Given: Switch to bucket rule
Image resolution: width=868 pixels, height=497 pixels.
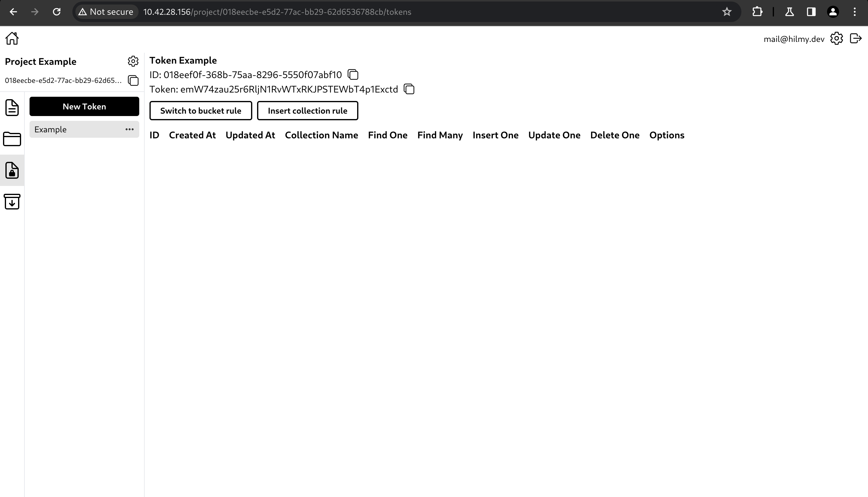Looking at the screenshot, I should tap(201, 111).
